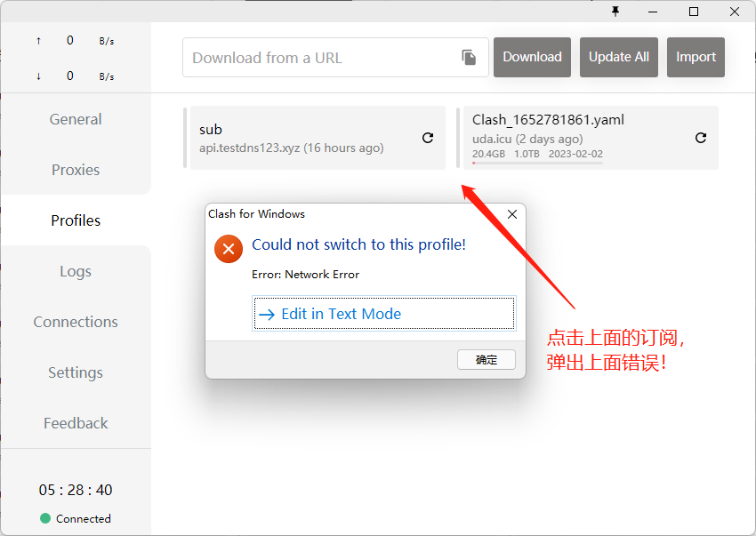
Task: Click the red error icon in dialog
Action: [229, 249]
